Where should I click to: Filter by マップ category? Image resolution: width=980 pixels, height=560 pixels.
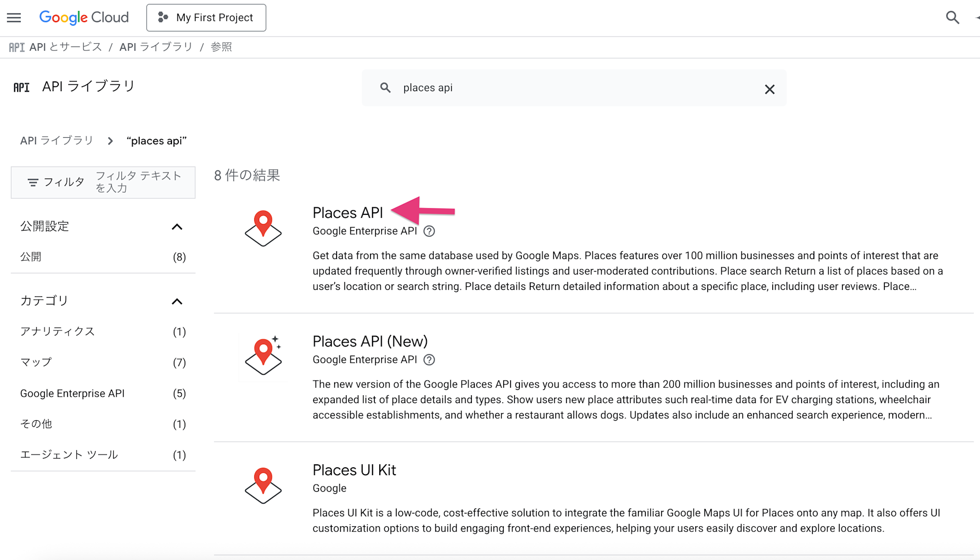[36, 362]
